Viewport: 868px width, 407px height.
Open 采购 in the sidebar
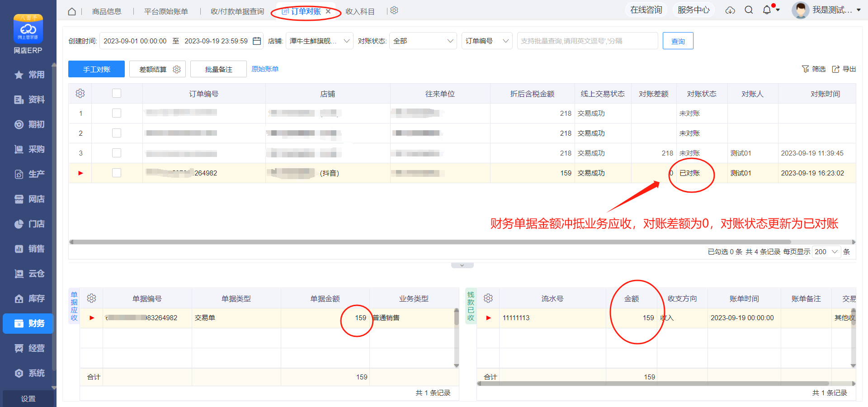[x=29, y=149]
